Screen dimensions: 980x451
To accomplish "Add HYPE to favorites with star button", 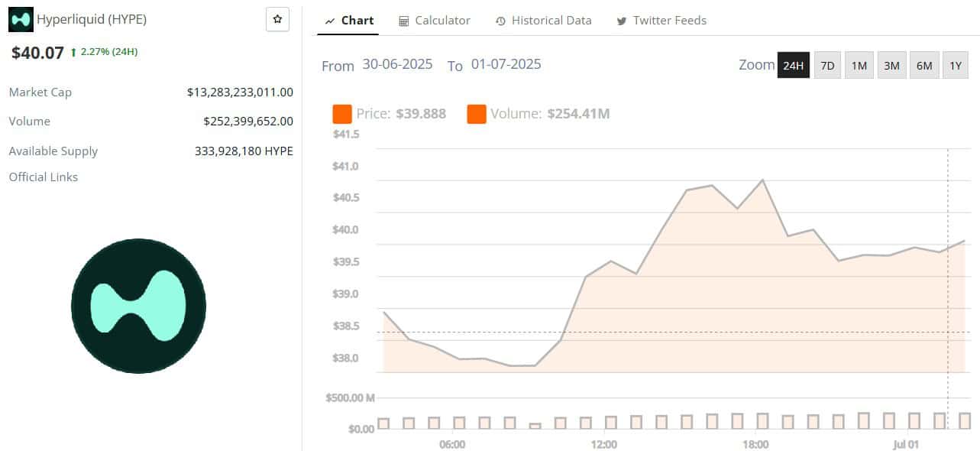I will (x=277, y=19).
